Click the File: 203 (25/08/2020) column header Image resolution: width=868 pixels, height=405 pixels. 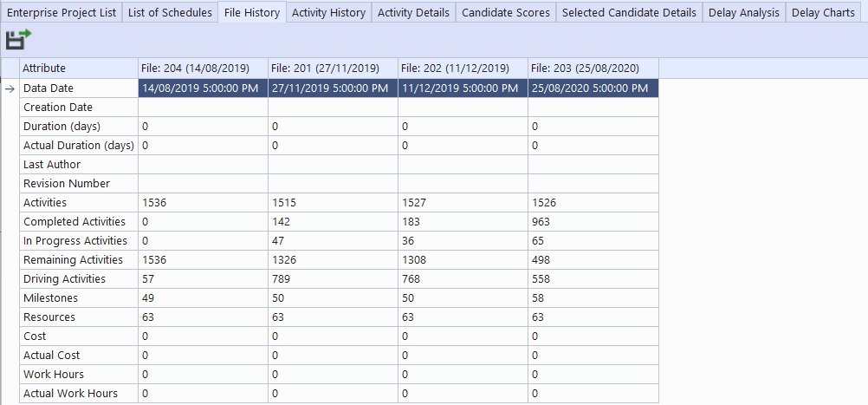(x=593, y=68)
